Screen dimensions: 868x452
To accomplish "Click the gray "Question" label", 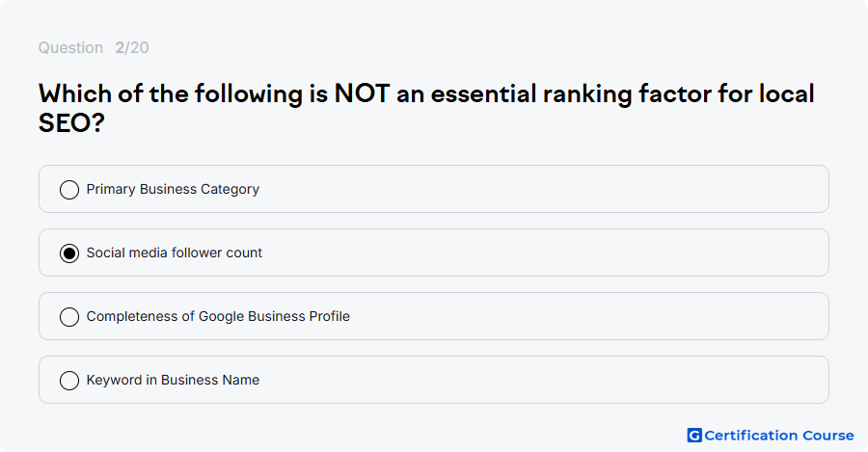I will click(x=70, y=47).
